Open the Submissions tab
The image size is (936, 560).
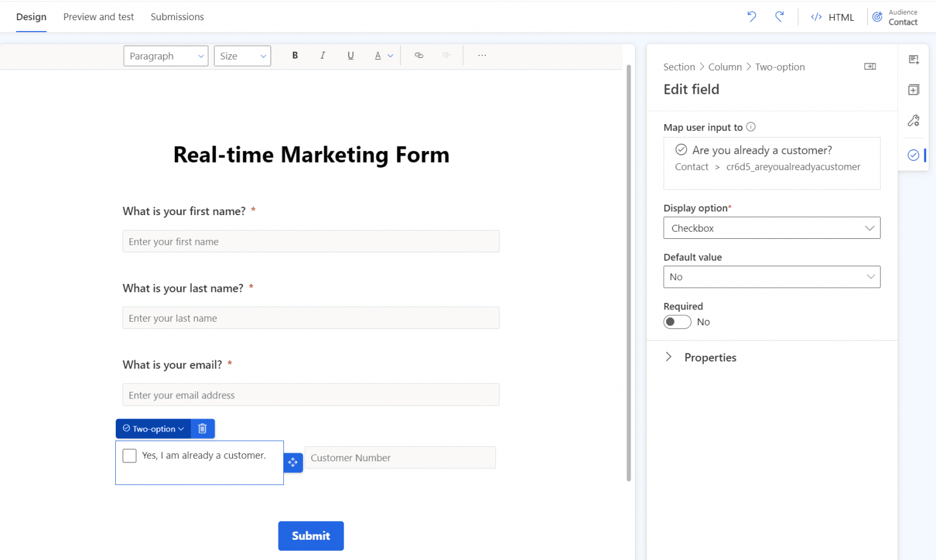point(177,16)
